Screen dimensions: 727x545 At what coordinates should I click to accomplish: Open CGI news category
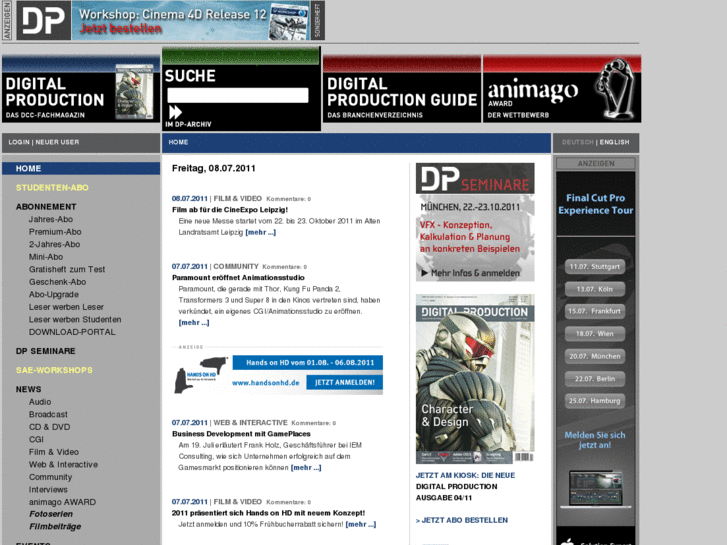[36, 439]
